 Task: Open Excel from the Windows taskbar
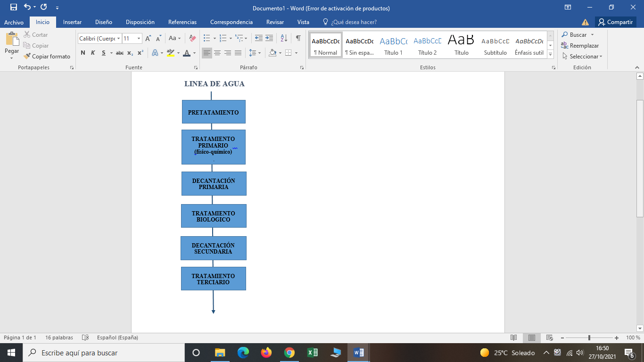(312, 353)
